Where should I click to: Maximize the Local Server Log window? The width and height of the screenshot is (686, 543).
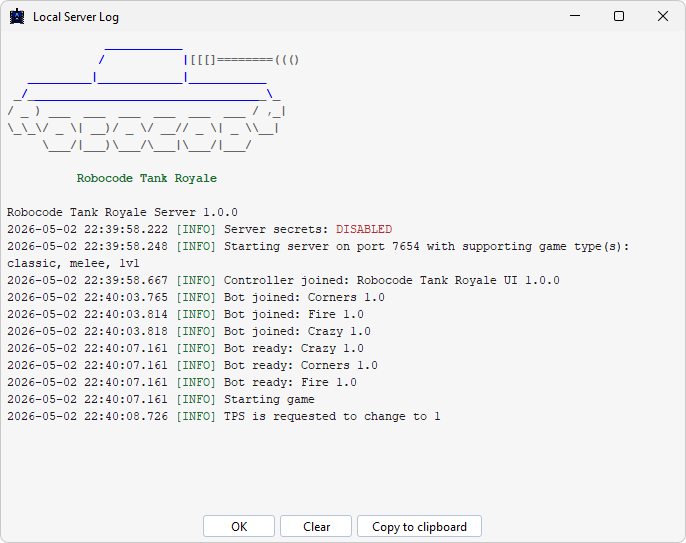619,16
